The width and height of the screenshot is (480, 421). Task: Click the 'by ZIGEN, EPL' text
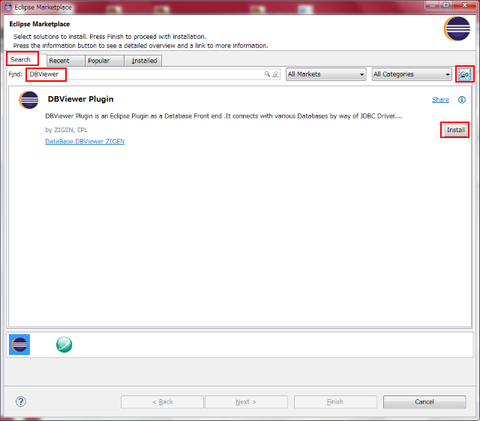point(66,130)
